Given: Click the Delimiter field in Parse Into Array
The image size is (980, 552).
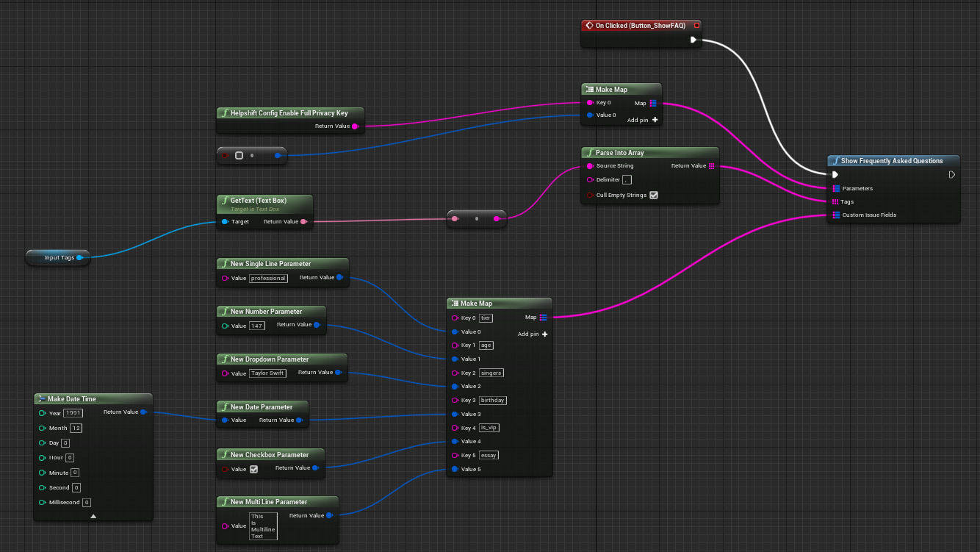Looking at the screenshot, I should click(x=627, y=180).
